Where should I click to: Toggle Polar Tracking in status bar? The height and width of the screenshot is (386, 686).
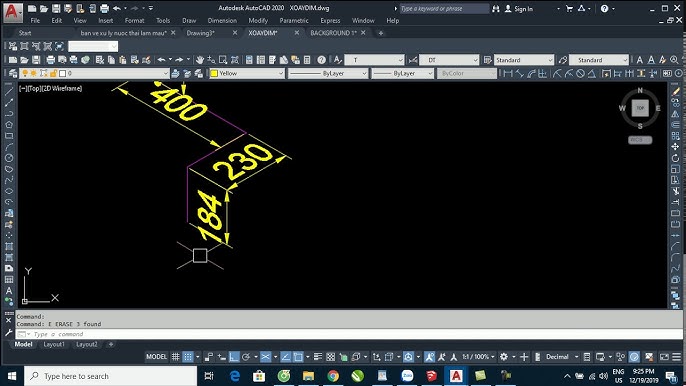(x=246, y=357)
